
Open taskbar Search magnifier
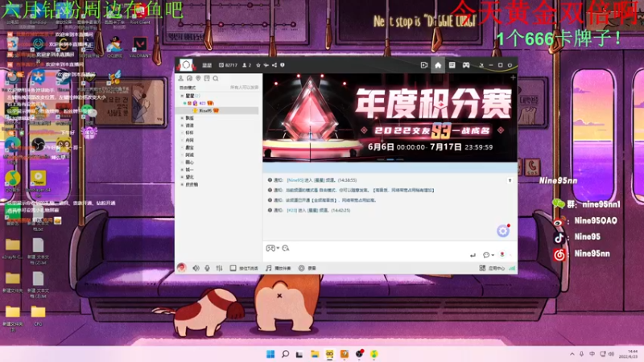pos(285,354)
